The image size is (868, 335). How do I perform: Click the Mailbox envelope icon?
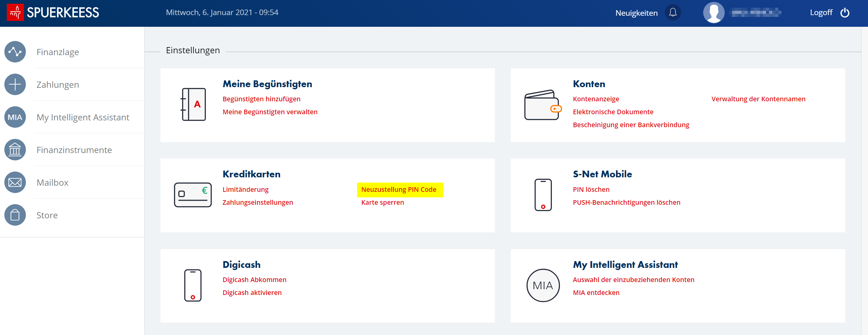pyautogui.click(x=15, y=183)
